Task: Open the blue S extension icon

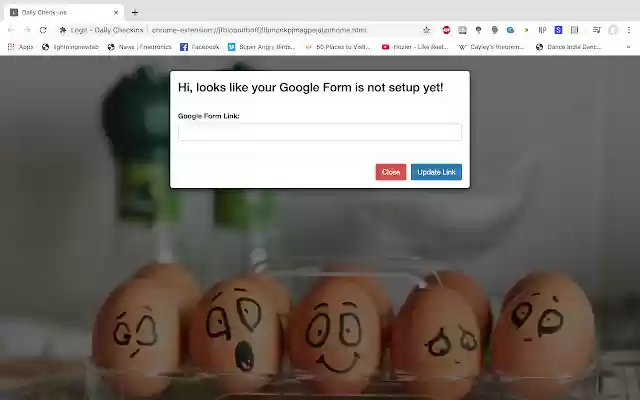Action: coord(558,30)
